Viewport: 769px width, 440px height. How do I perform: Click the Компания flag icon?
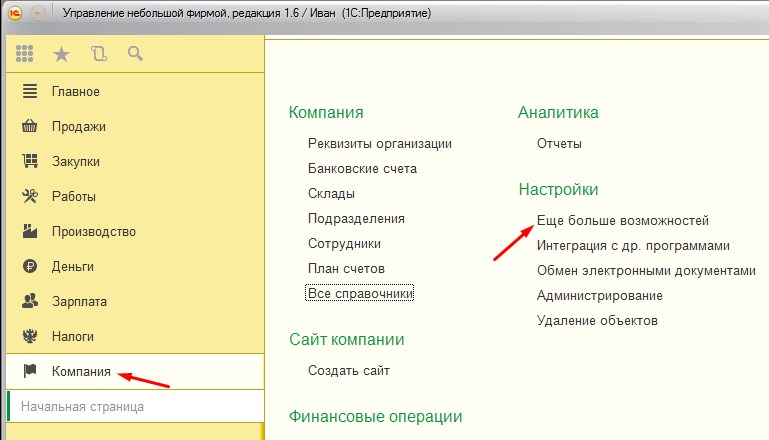click(30, 371)
